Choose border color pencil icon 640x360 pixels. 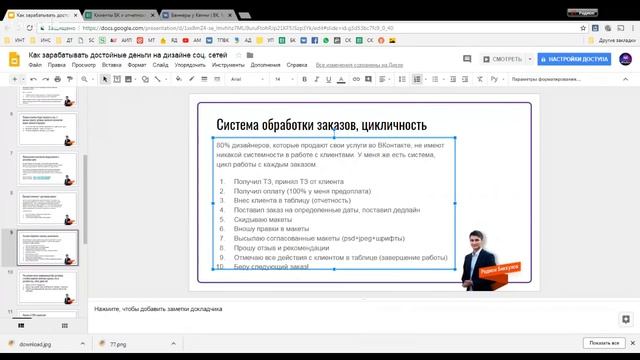[x=191, y=79]
